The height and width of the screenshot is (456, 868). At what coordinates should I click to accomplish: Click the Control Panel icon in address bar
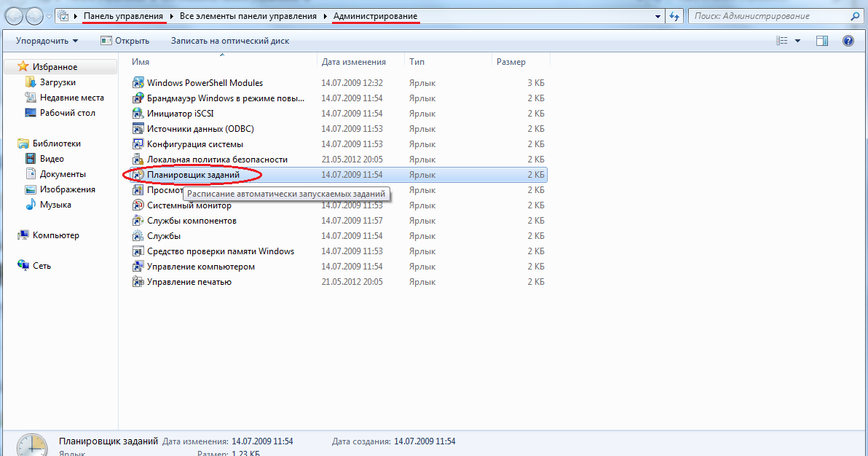pos(64,16)
